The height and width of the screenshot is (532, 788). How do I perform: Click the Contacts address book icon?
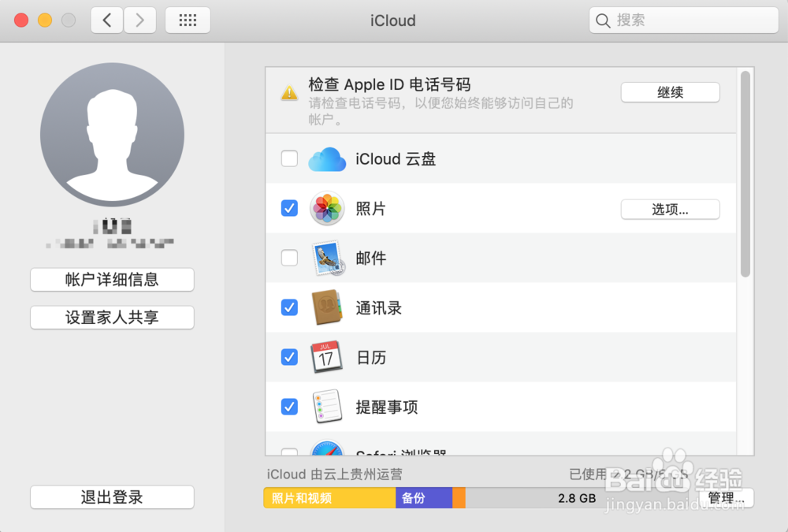pyautogui.click(x=327, y=307)
